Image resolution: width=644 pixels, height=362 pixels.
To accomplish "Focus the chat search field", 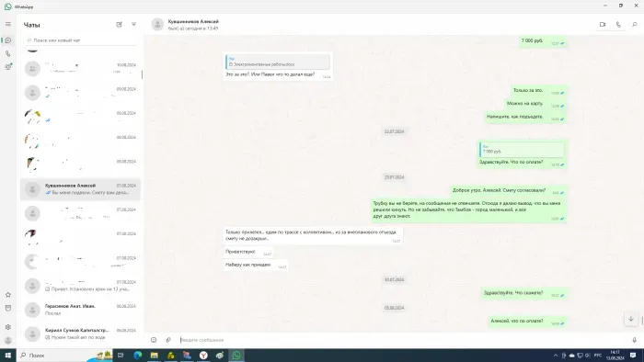I will (80, 40).
